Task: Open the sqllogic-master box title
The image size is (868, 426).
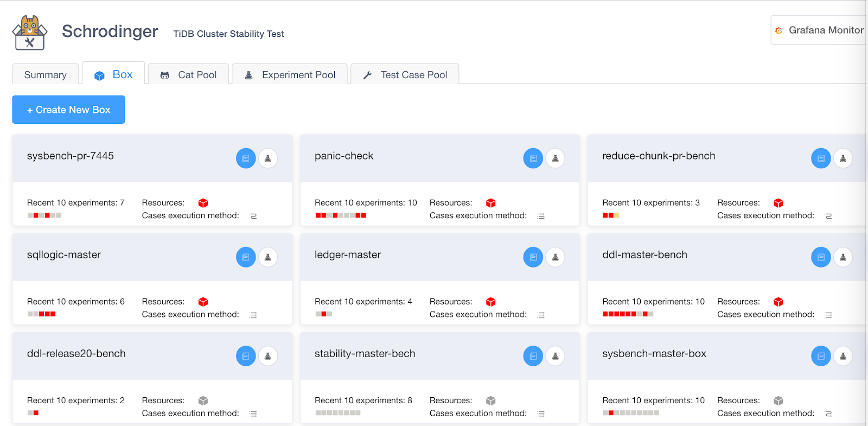Action: click(x=64, y=255)
